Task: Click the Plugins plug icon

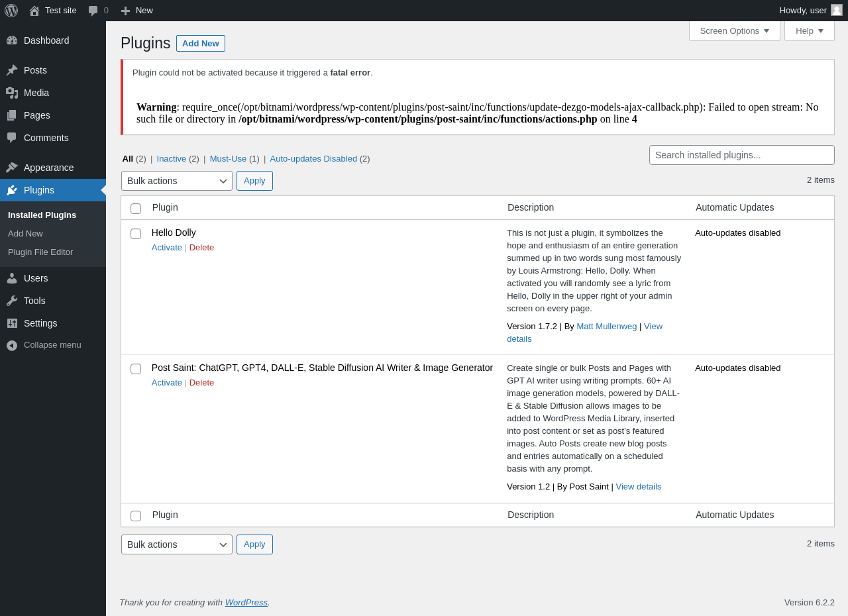Action: [x=12, y=190]
